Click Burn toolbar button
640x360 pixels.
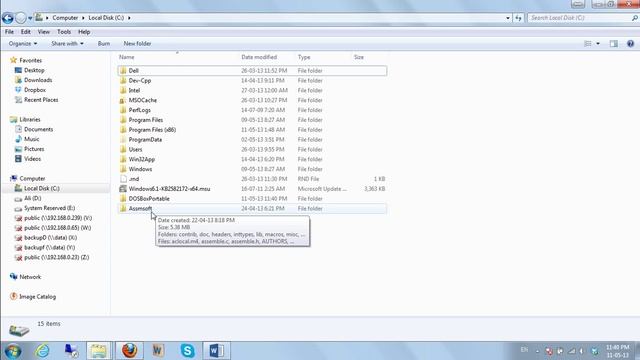click(104, 44)
